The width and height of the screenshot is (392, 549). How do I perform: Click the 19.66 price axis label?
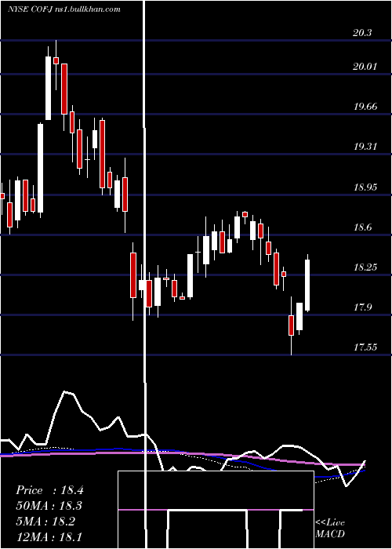(x=365, y=107)
